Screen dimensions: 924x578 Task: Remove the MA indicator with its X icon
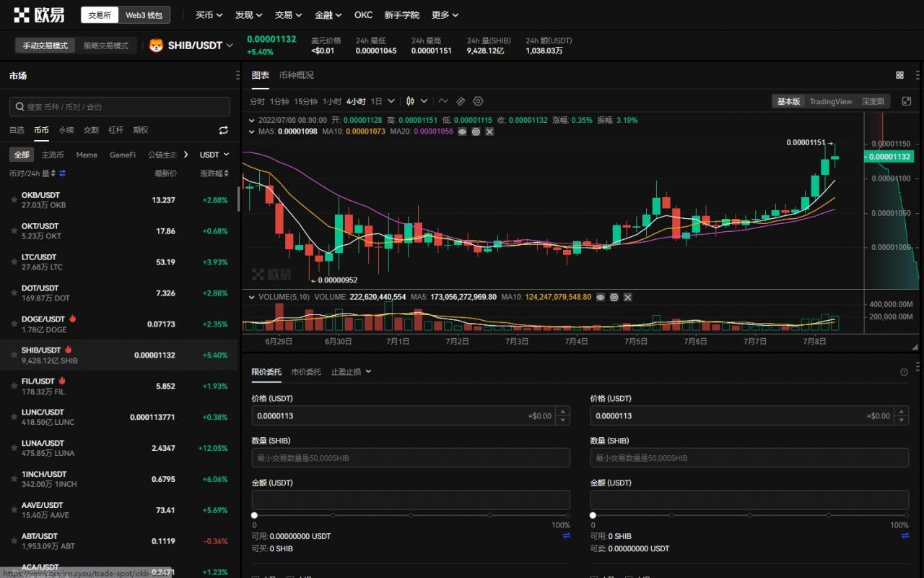pyautogui.click(x=489, y=131)
